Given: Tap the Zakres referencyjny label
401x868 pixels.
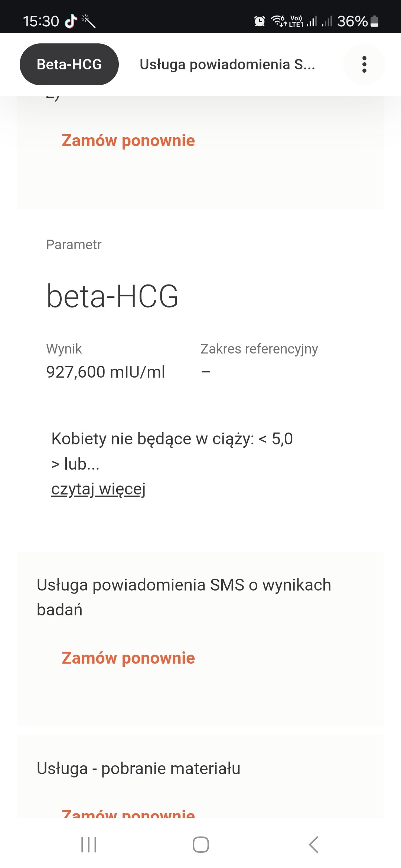Looking at the screenshot, I should pos(259,349).
